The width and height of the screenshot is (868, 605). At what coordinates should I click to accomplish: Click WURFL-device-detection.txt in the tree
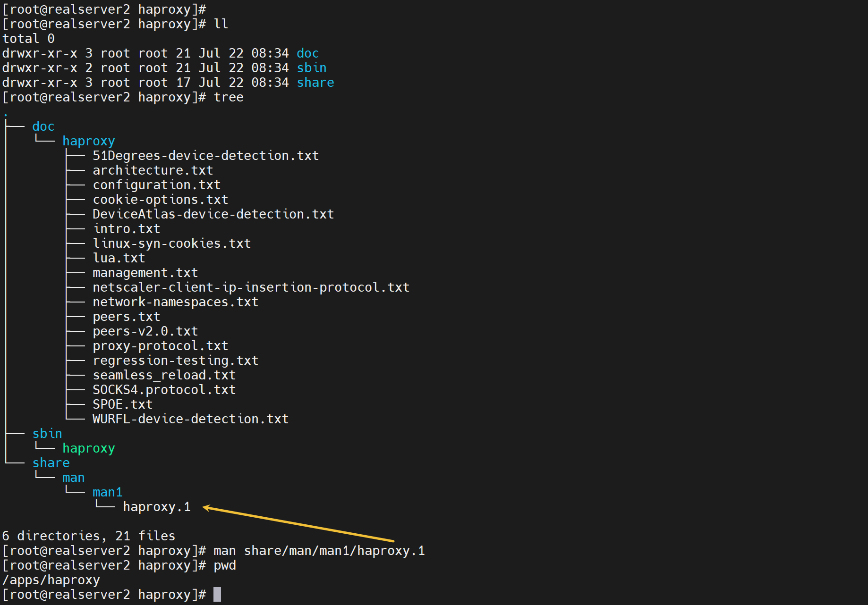190,419
